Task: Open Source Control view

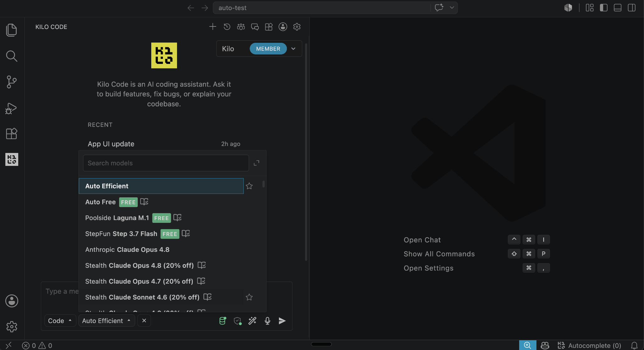Action: 12,82
